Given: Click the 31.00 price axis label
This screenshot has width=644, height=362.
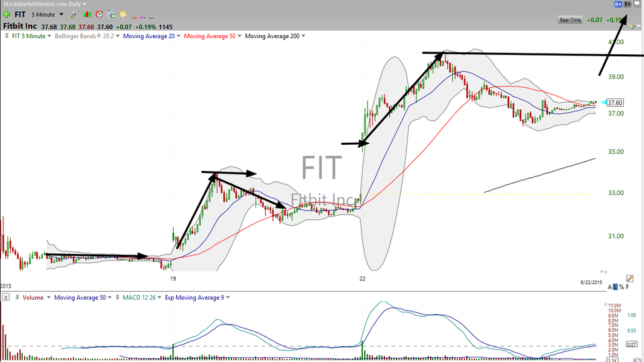Looking at the screenshot, I should [x=616, y=237].
